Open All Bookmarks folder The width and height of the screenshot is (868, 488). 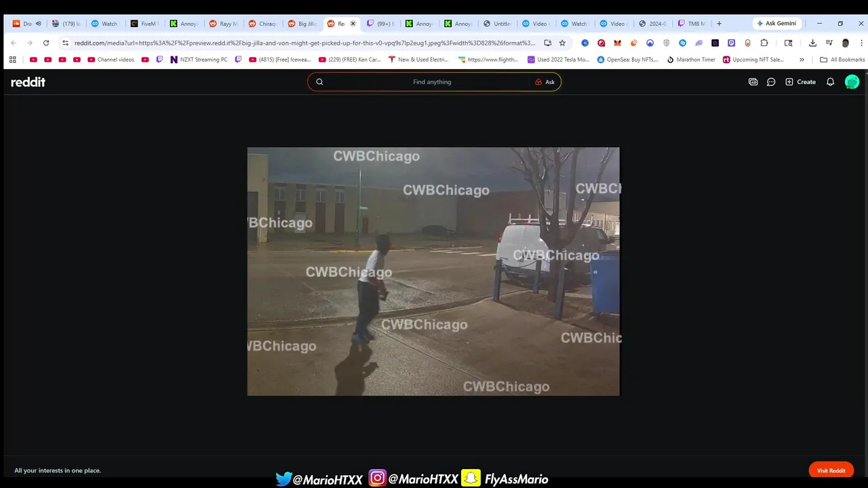[842, 60]
